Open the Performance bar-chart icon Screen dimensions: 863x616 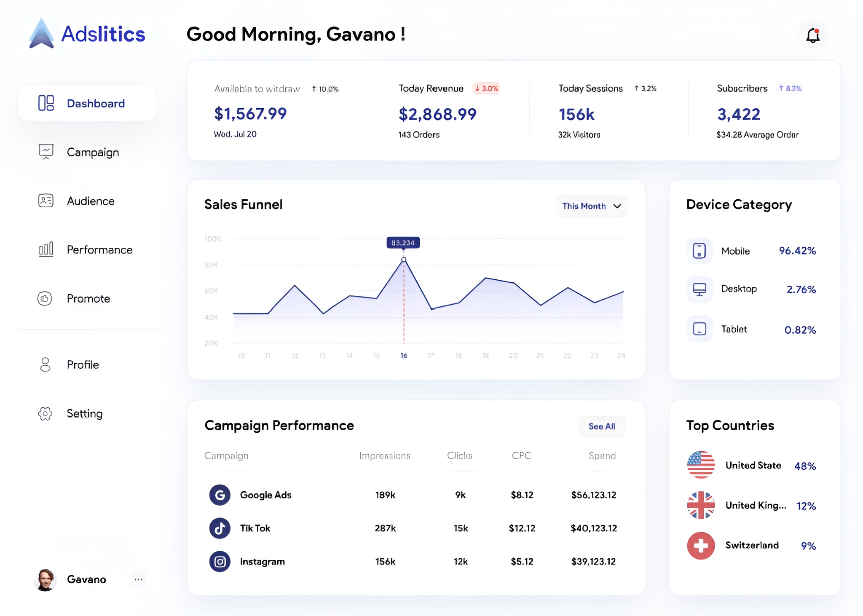(x=46, y=249)
